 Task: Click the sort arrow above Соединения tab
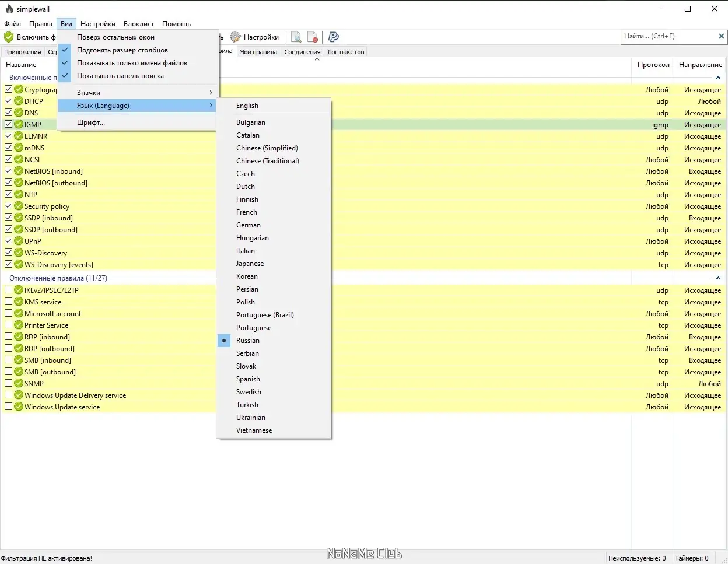tap(317, 59)
